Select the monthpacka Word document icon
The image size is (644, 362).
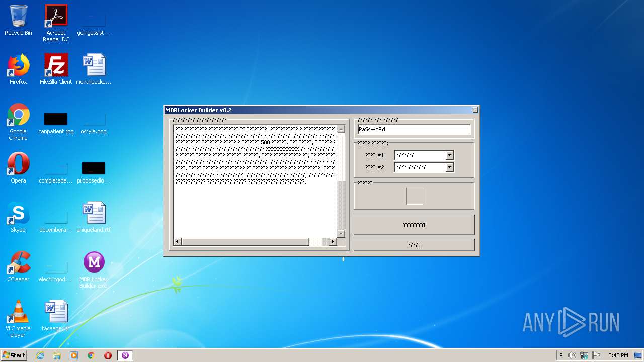[94, 69]
